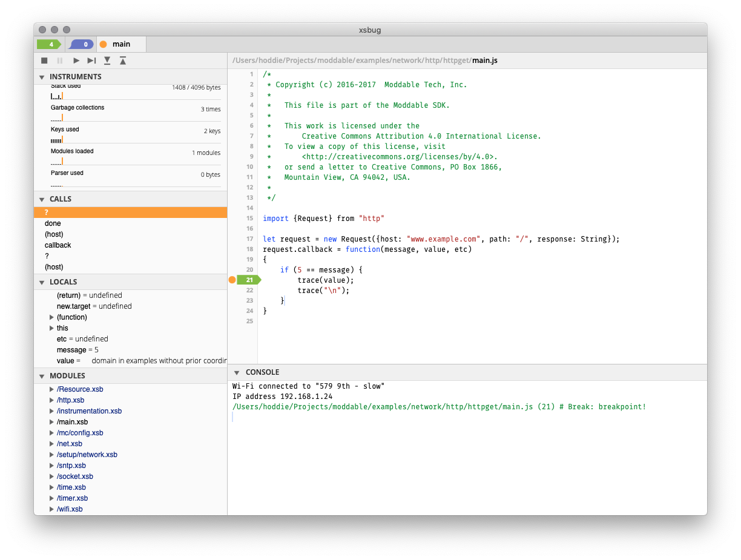Step out of function with Step Out arrow
The height and width of the screenshot is (560, 741).
[123, 61]
